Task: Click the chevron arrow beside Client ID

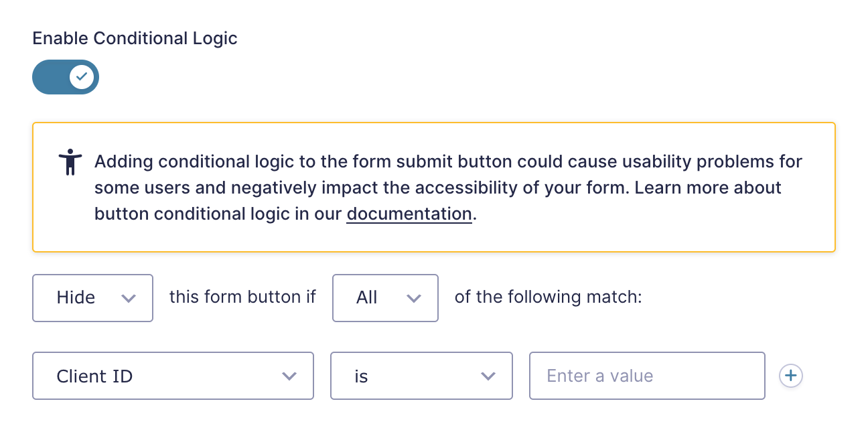Action: [x=289, y=376]
